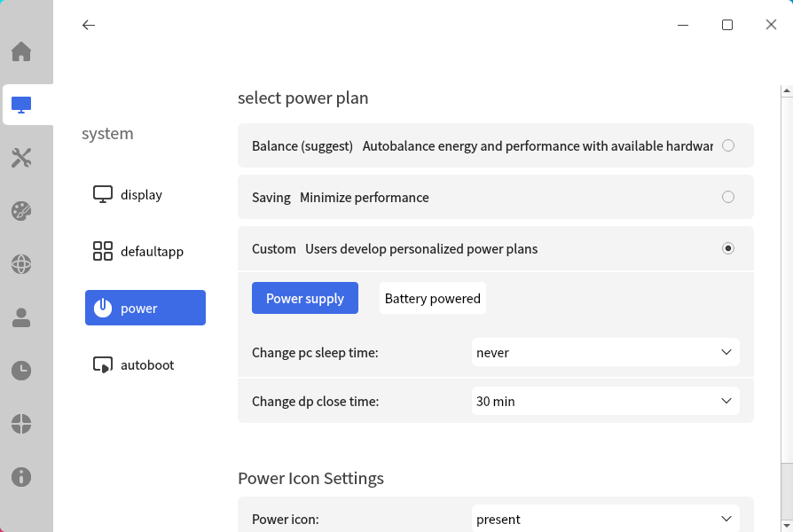Select the Balance (suggest) power plan radio
This screenshot has height=532, width=793.
tap(727, 145)
